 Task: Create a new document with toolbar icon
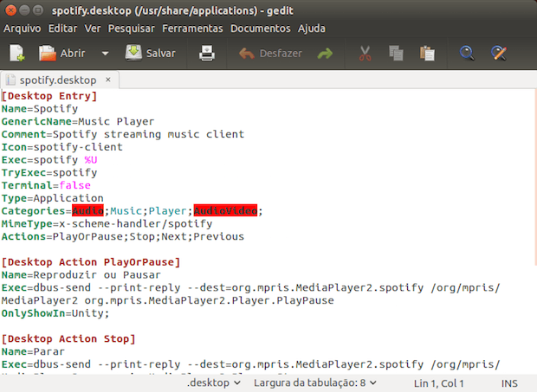click(x=16, y=53)
